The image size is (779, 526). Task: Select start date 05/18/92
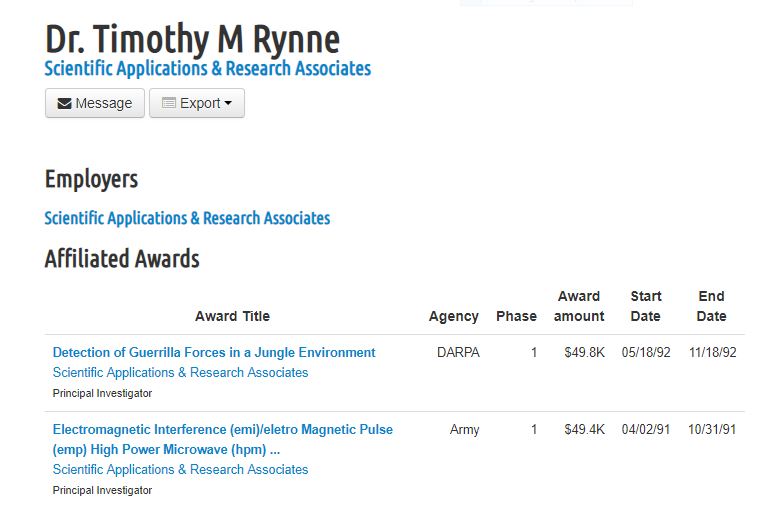(x=646, y=353)
